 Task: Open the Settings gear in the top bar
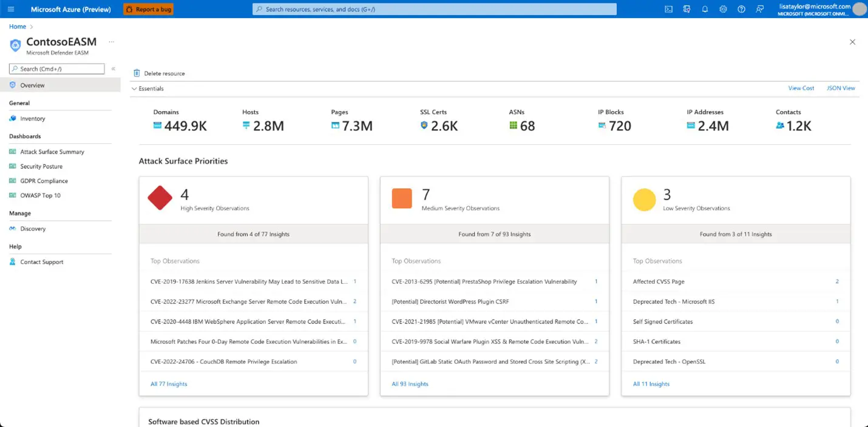tap(723, 9)
